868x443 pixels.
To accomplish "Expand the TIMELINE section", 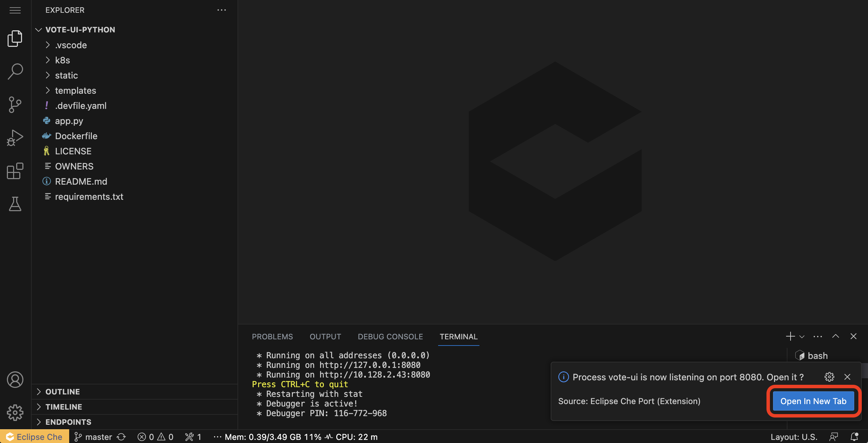I will 135,407.
